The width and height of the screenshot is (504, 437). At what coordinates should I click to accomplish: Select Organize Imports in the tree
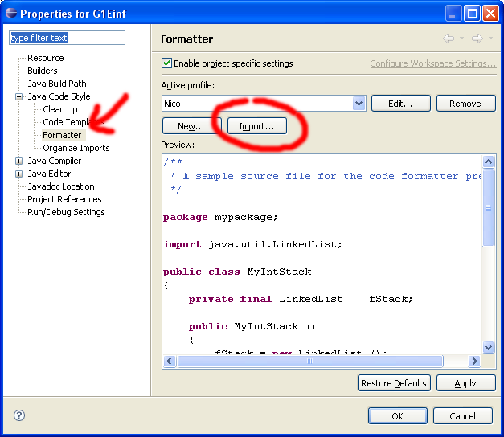point(76,148)
